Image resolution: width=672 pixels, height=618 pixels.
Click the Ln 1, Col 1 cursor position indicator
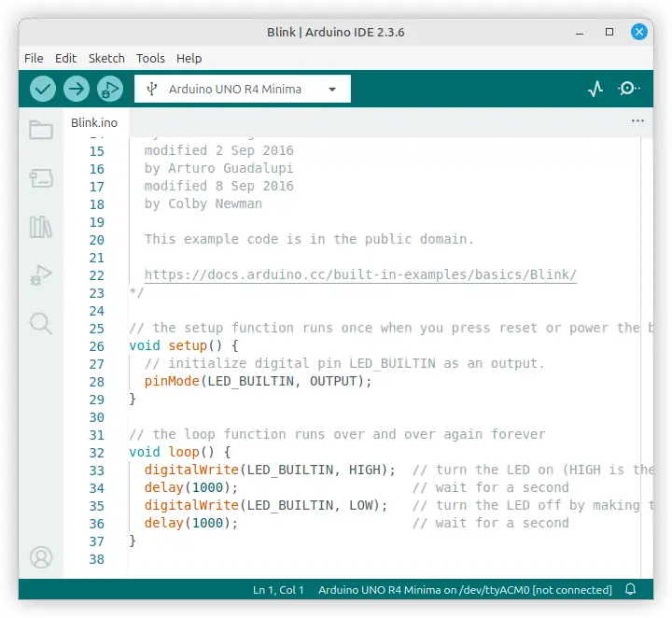[x=278, y=590]
